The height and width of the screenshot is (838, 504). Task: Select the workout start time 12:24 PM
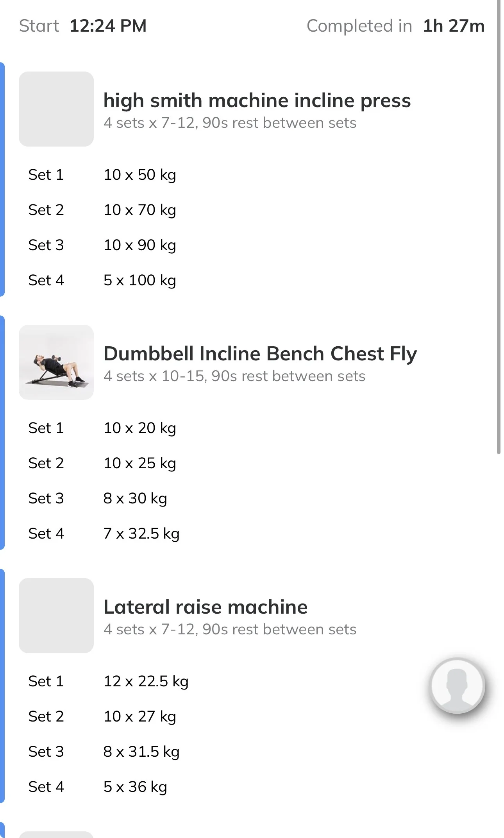[x=108, y=26]
